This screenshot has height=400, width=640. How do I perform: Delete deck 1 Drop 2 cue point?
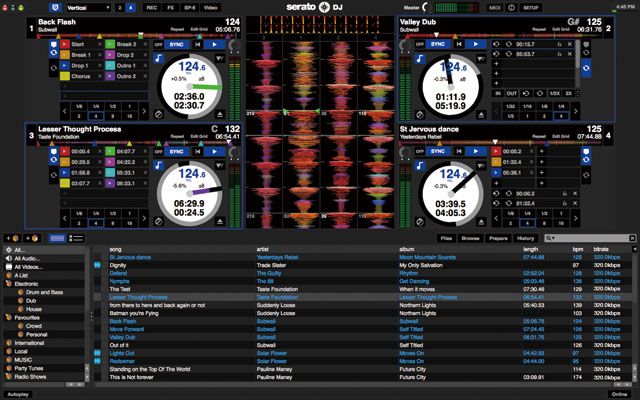(145, 55)
